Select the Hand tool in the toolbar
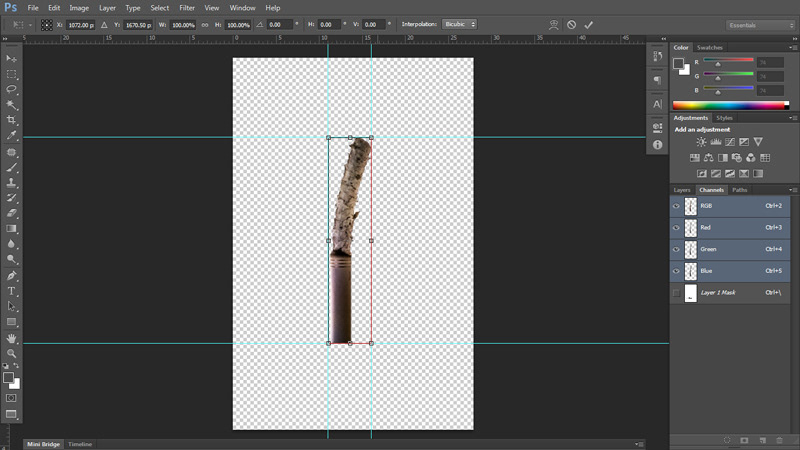The image size is (800, 450). point(12,338)
